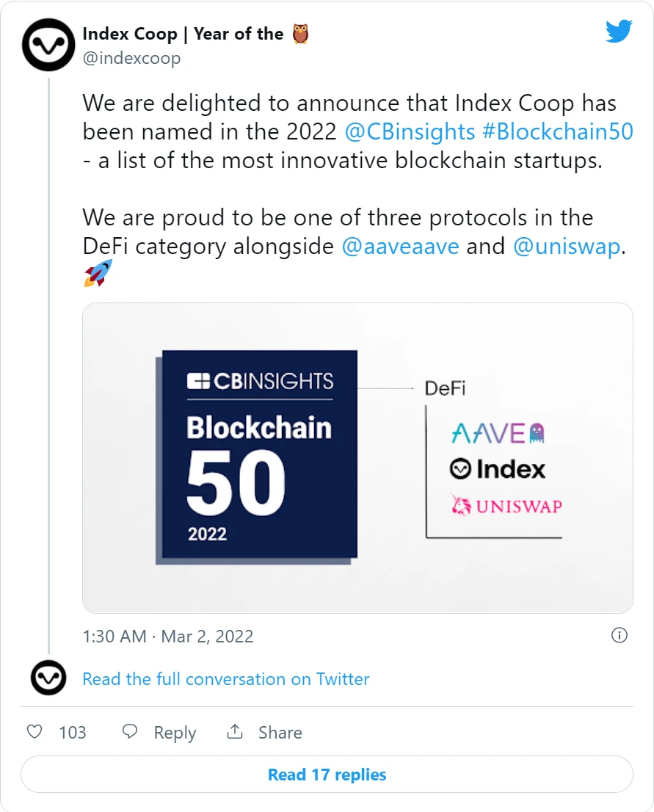Screen dimensions: 654x812
Task: Click the Read 17 replies button
Action: click(327, 775)
